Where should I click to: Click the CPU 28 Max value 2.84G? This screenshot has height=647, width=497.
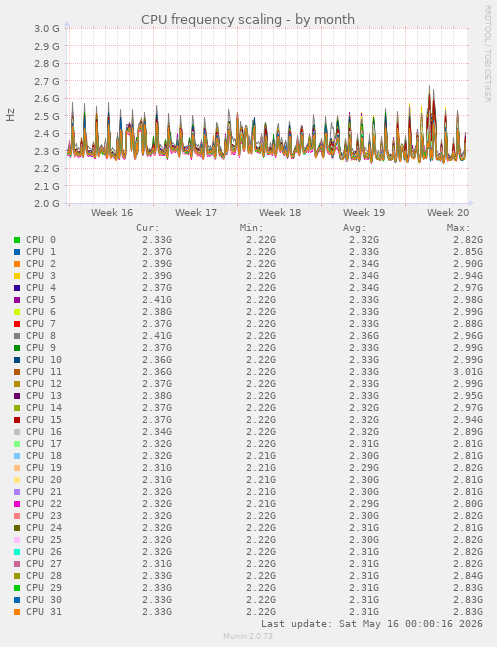[468, 576]
